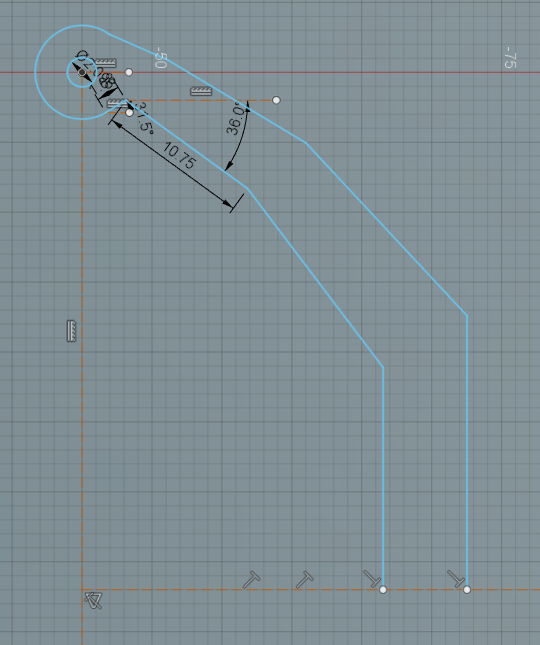Click the constraint glyph above the dashed horizontal construction line

tap(201, 91)
